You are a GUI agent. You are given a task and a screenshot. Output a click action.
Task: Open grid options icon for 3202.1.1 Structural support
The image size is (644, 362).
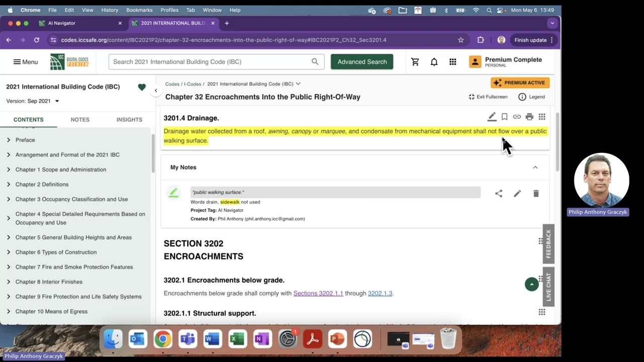[x=542, y=312]
